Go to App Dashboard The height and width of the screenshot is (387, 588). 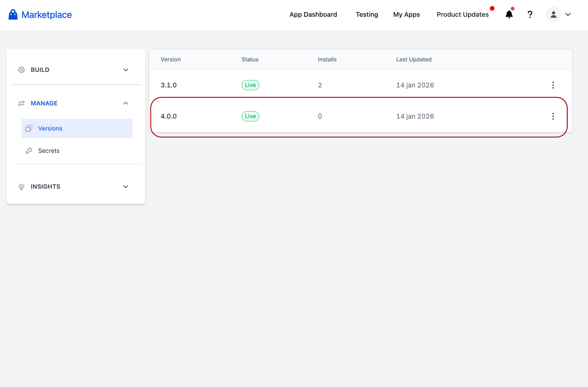313,15
